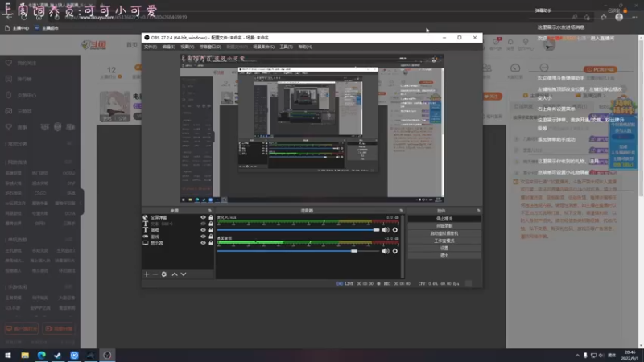Open the browser profile avatar icon
This screenshot has width=644, height=362.
(619, 17)
